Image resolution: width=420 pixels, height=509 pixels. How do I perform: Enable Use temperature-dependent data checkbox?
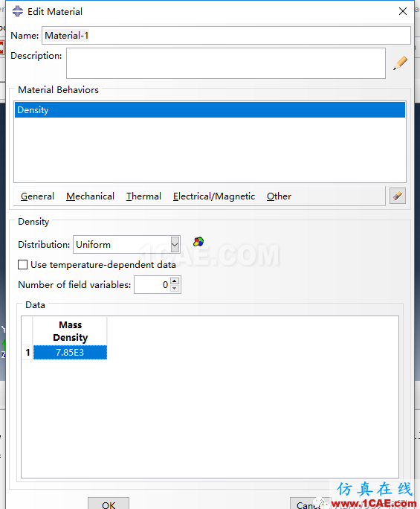23,265
